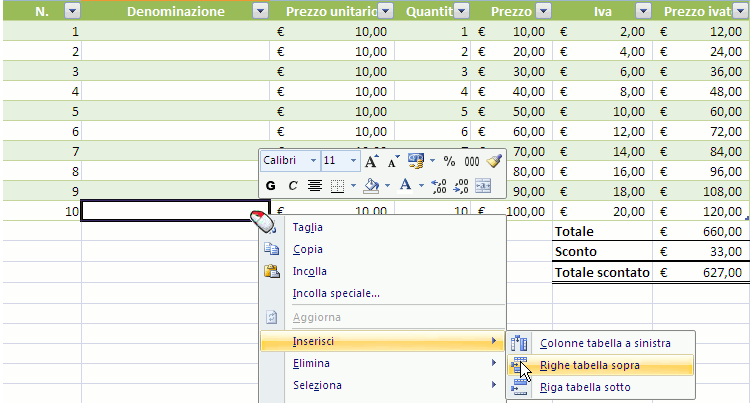The width and height of the screenshot is (751, 403).
Task: Apply font color with the A icon
Action: tap(405, 185)
